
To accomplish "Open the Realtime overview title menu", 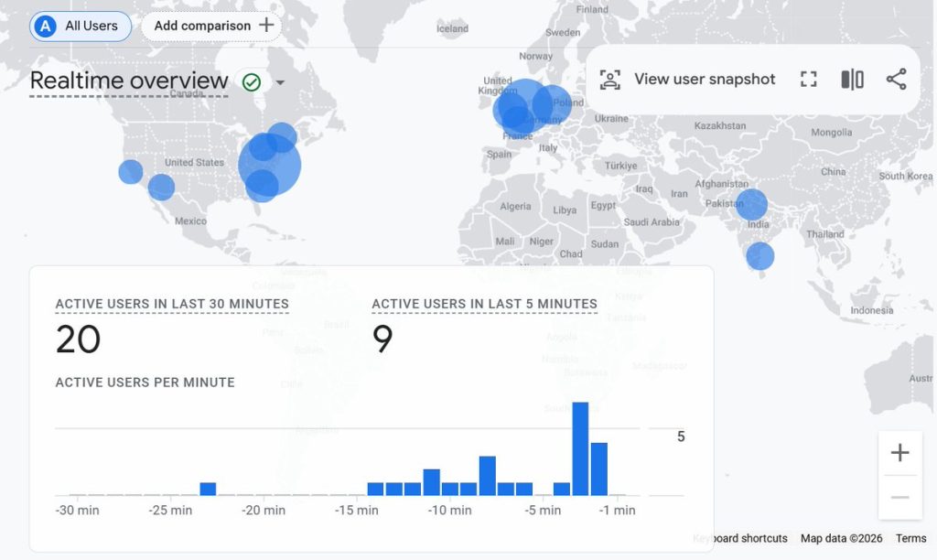I will pyautogui.click(x=129, y=81).
